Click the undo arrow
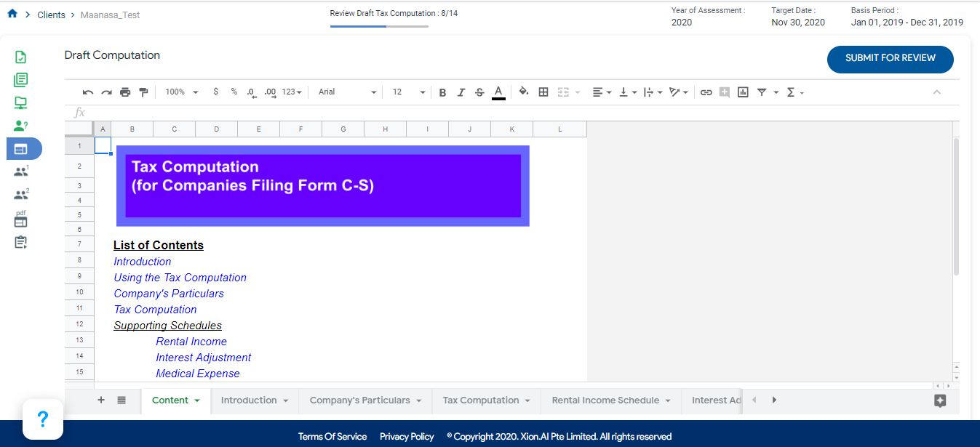 (88, 92)
